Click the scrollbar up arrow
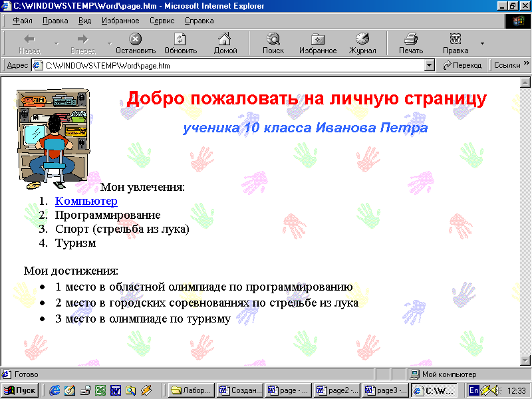 click(525, 82)
